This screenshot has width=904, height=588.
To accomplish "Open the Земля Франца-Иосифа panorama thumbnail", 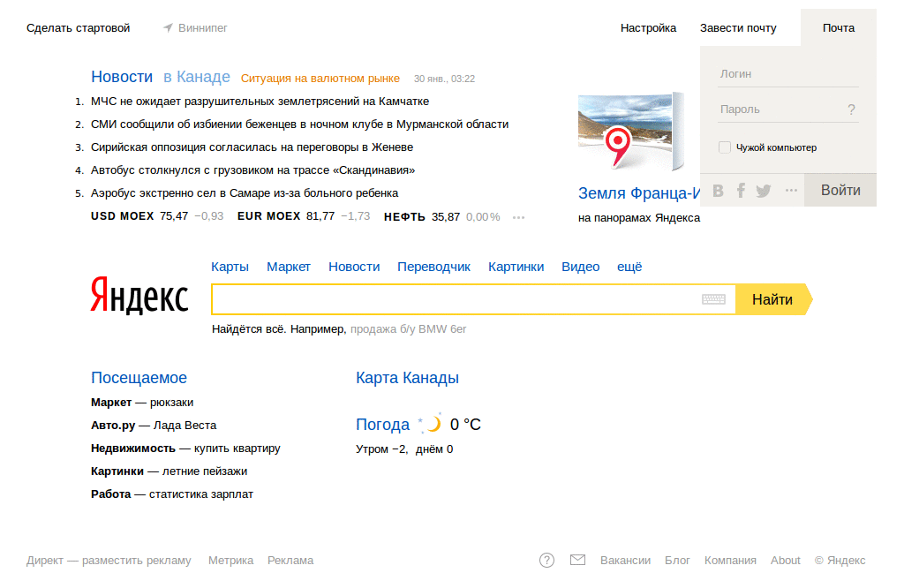I will (630, 132).
